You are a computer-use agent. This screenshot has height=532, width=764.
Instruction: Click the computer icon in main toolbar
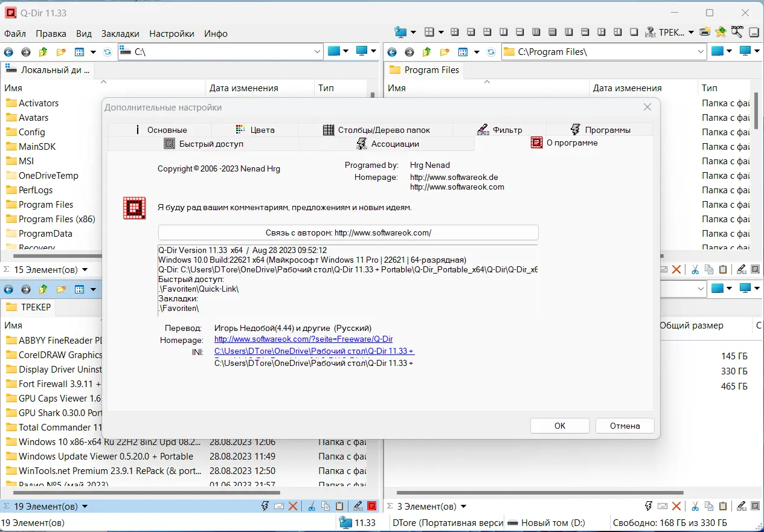[400, 32]
